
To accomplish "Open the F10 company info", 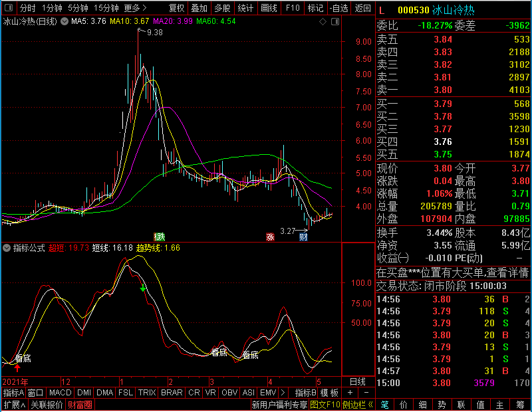I will pos(293,8).
